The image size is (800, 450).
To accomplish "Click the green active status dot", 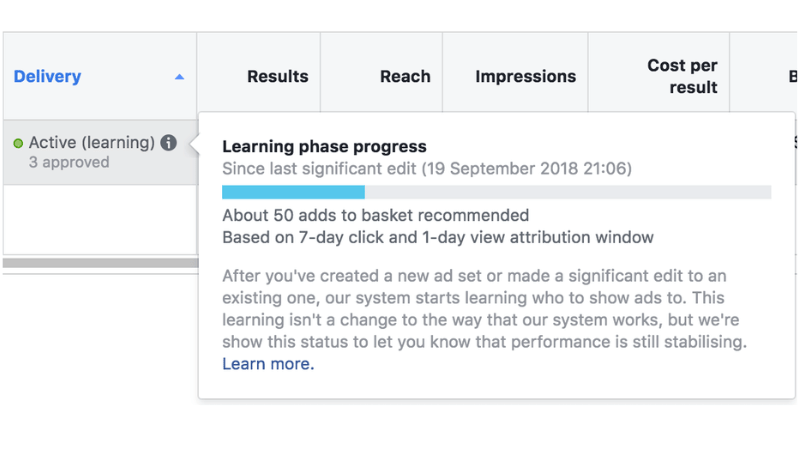I will click(18, 144).
